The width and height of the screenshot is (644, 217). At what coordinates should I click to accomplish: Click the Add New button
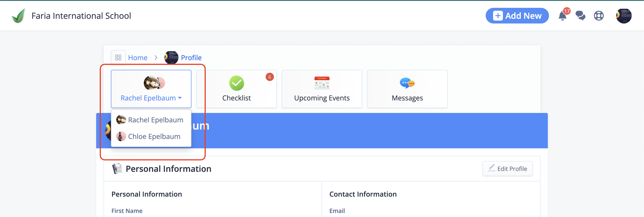coord(517,16)
